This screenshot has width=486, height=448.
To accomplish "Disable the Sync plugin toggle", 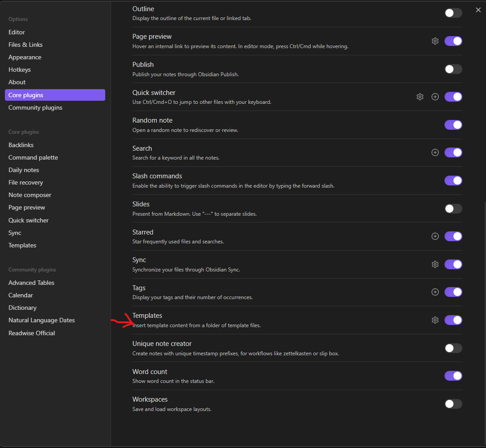I will 453,264.
